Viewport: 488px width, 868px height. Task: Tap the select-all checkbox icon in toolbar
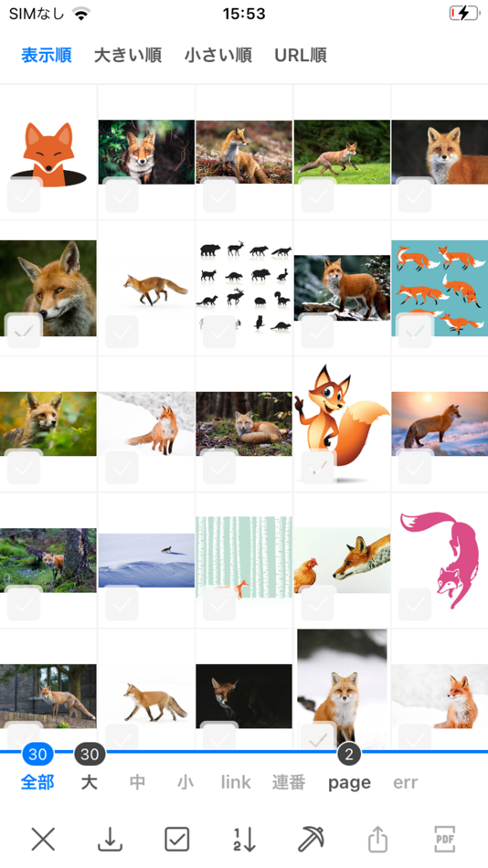177,839
